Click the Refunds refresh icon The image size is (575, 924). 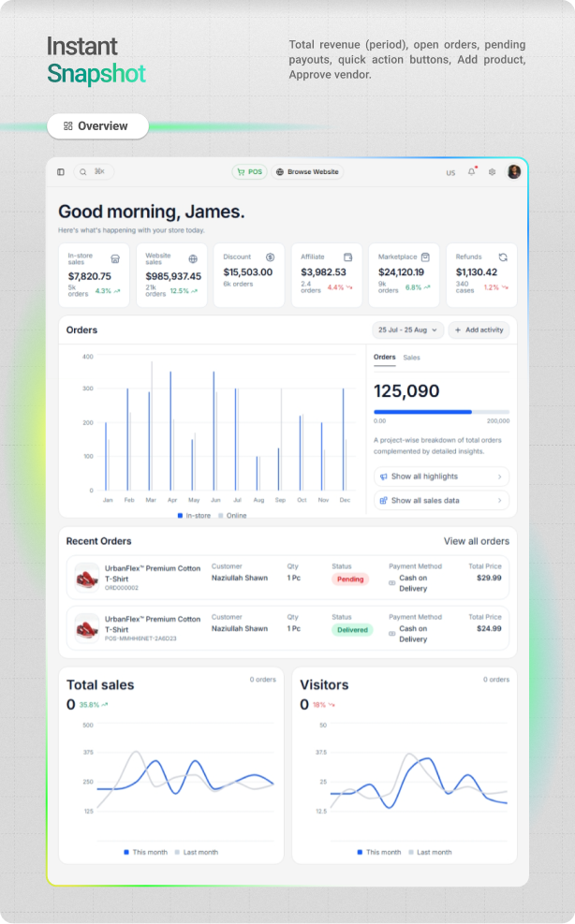(503, 257)
